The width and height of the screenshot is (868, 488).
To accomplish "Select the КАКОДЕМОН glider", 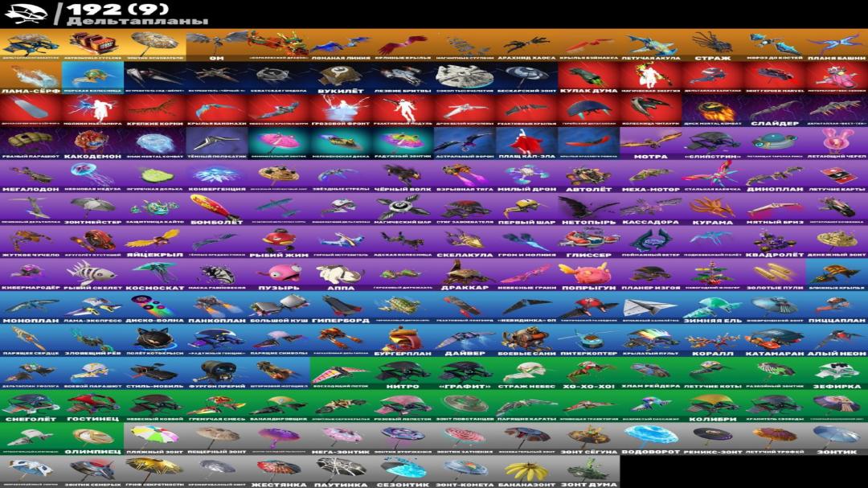I will [x=93, y=143].
